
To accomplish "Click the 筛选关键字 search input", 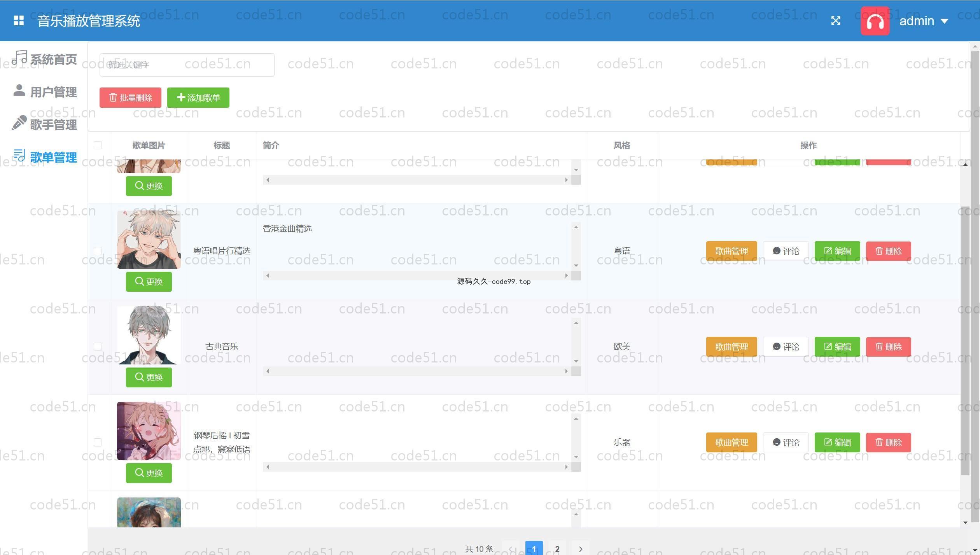I will point(187,65).
